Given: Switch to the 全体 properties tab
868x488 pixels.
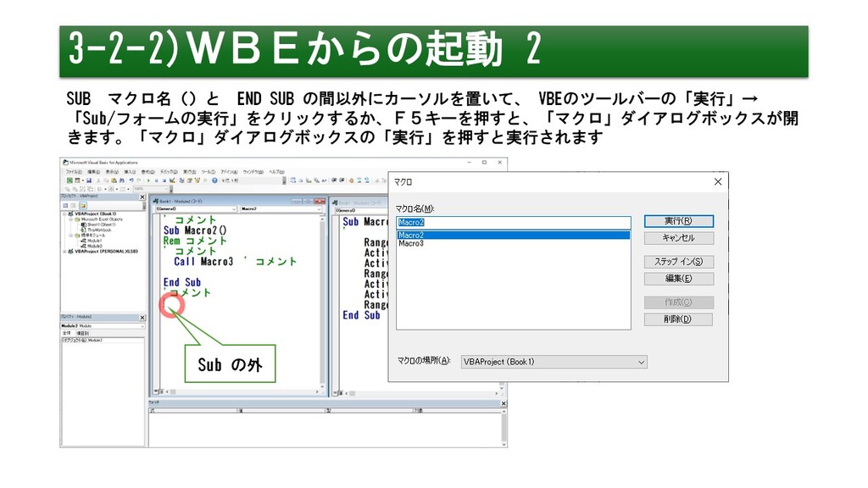Looking at the screenshot, I should coord(66,333).
